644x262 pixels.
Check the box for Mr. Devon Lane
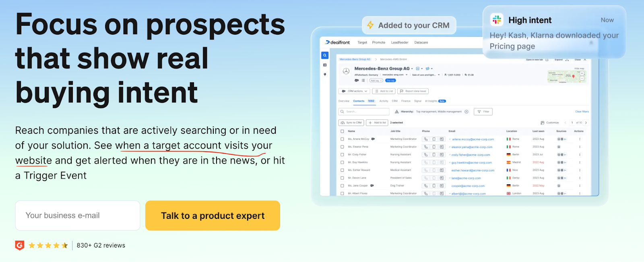(x=342, y=178)
